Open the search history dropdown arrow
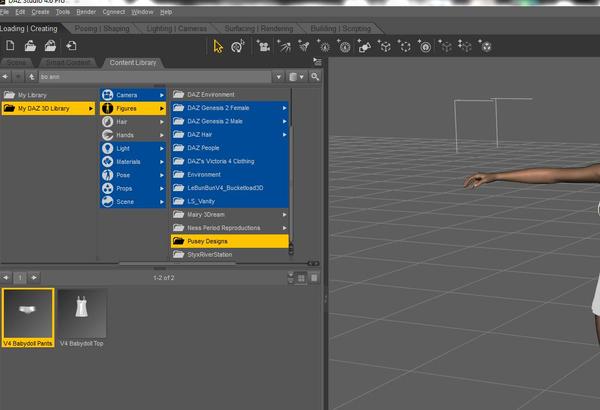This screenshot has width=600, height=410. (x=279, y=77)
